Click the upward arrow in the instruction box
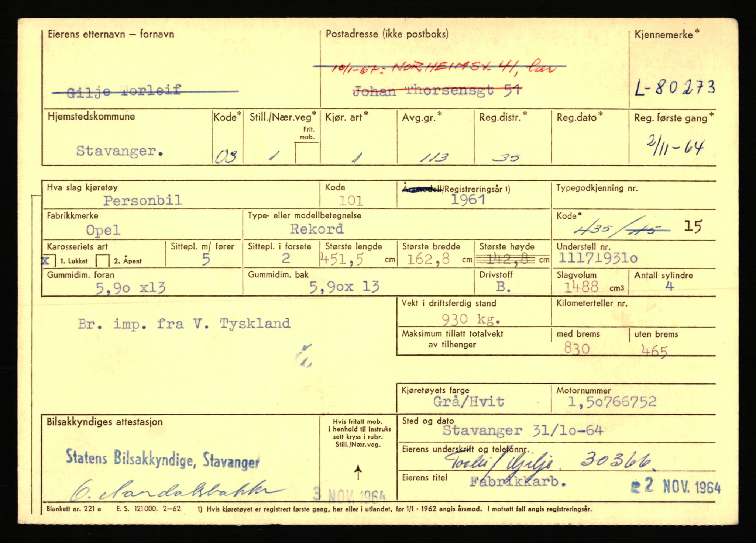Image resolution: width=756 pixels, height=543 pixels. click(358, 472)
